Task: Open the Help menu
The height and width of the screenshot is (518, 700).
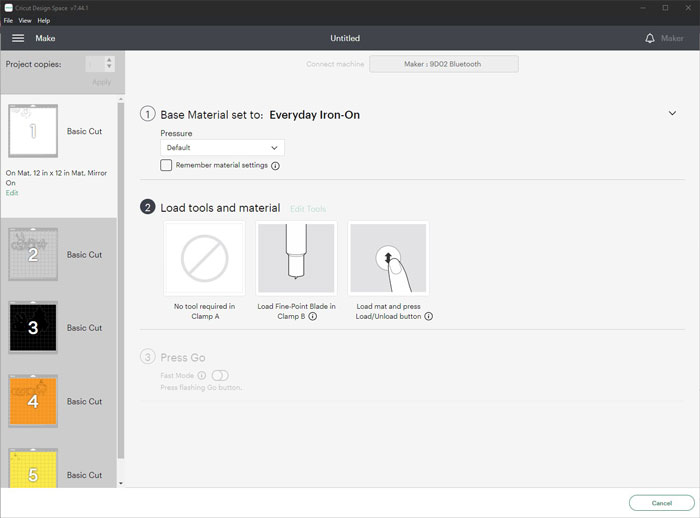Action: [x=44, y=21]
